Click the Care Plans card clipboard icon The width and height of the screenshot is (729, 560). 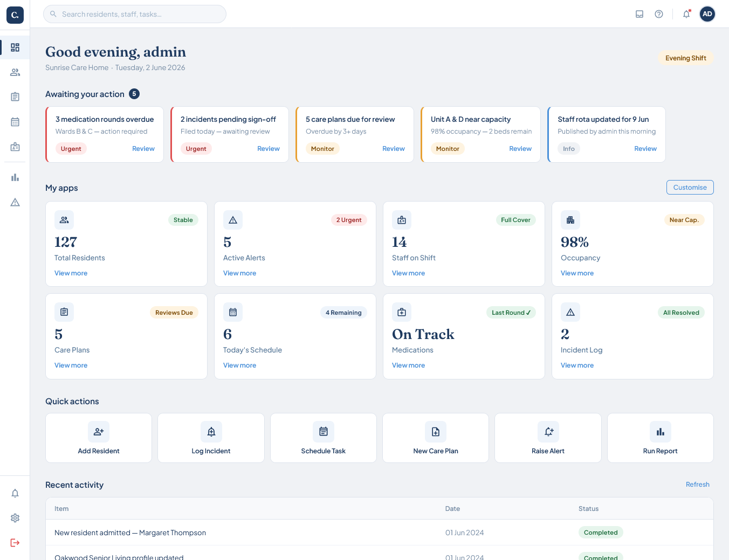(x=64, y=312)
